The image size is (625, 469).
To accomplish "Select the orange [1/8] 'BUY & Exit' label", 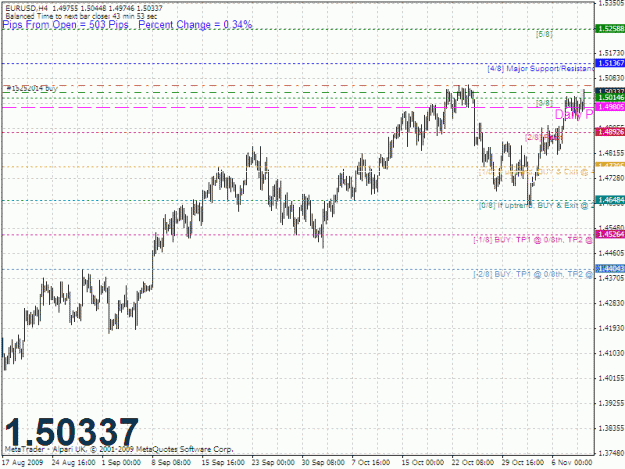I will [536, 172].
